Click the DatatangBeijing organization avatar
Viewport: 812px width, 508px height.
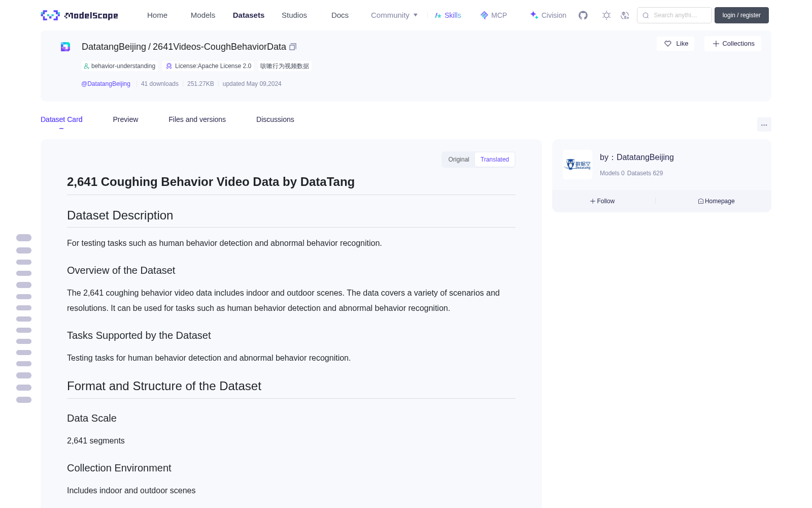click(x=578, y=165)
